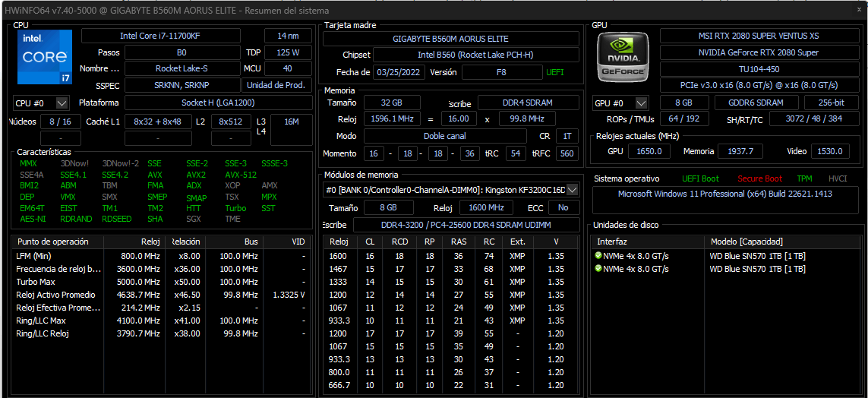The image size is (868, 398).
Task: Click the Punto de operación column header
Action: (x=58, y=242)
